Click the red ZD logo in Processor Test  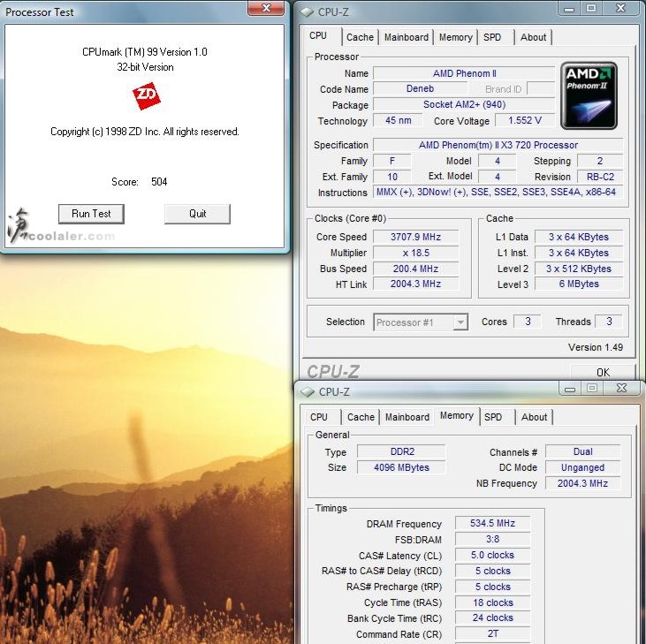147,96
